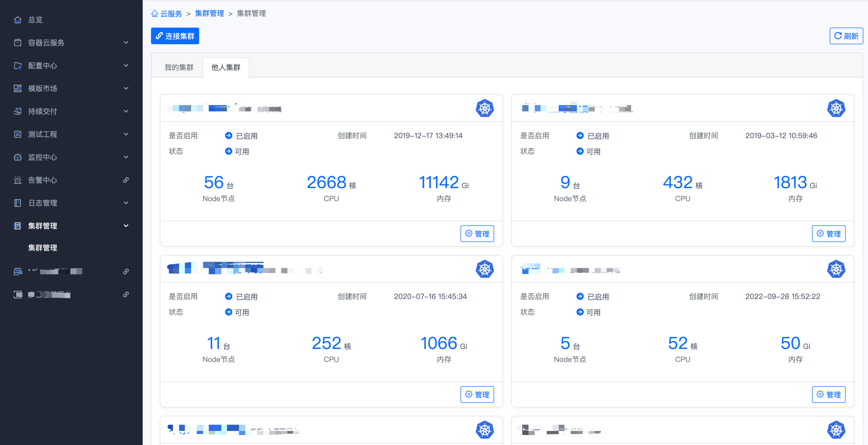
Task: Expand the 监控中心 menu chevron
Action: coord(126,157)
